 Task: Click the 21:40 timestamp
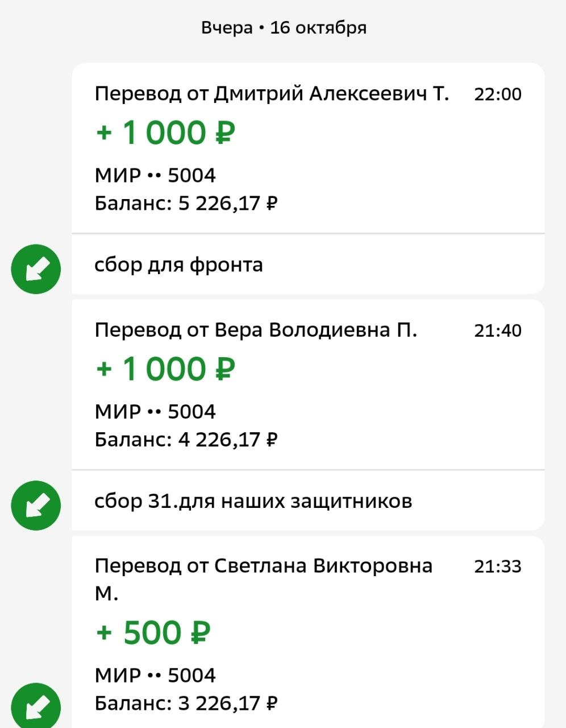(497, 330)
